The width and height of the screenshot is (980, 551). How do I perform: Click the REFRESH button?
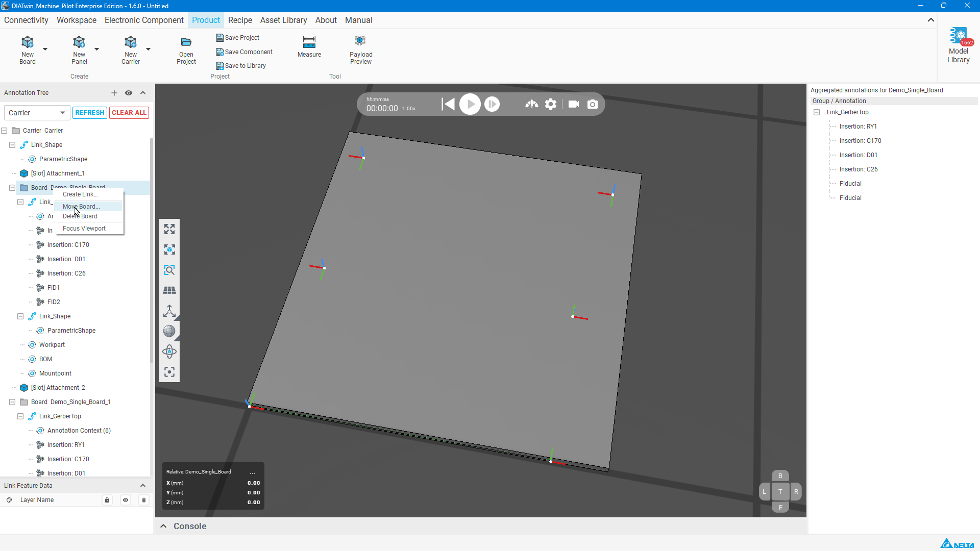[90, 113]
